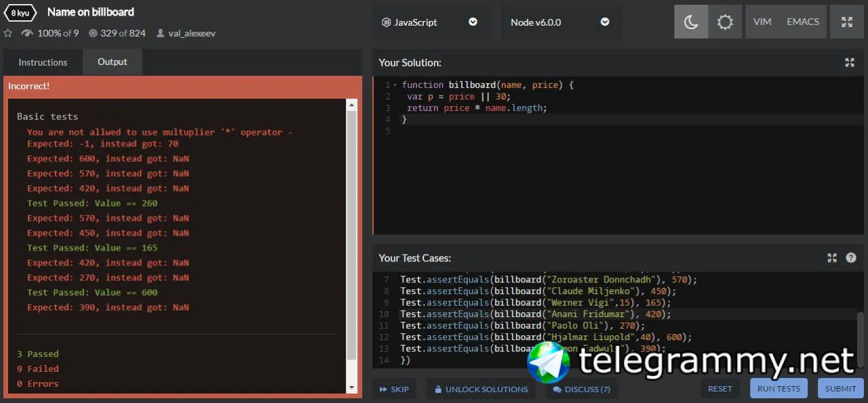Expand the Your Test Cases panel
Viewport: 868px width, 403px height.
(x=832, y=257)
